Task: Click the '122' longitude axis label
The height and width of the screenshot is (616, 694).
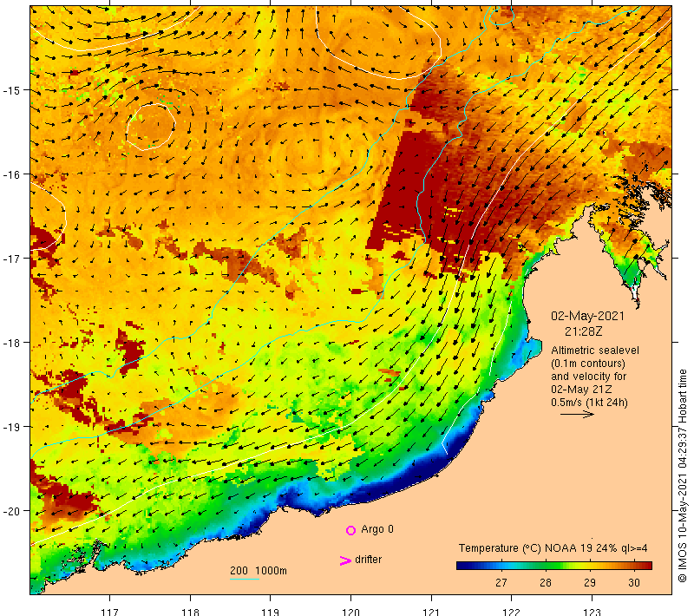Action: coord(512,612)
